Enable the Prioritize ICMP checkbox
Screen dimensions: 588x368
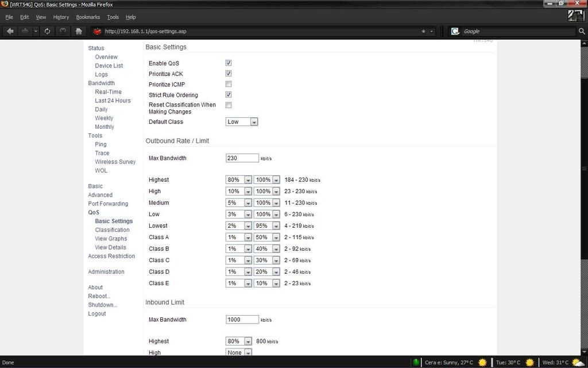(229, 85)
